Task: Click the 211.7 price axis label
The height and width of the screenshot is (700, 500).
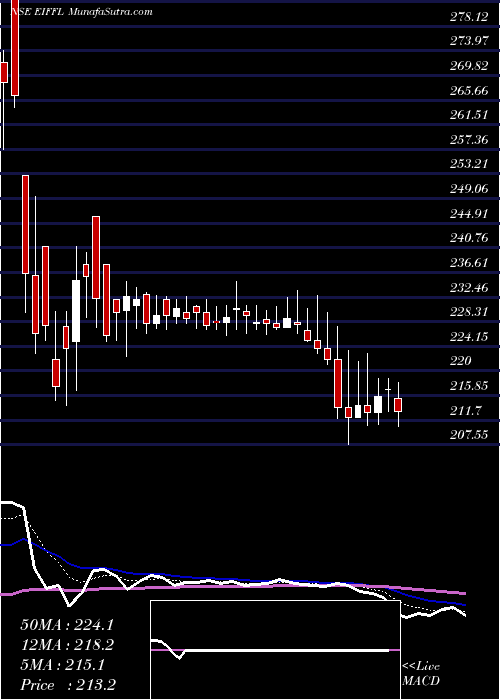Action: [465, 410]
